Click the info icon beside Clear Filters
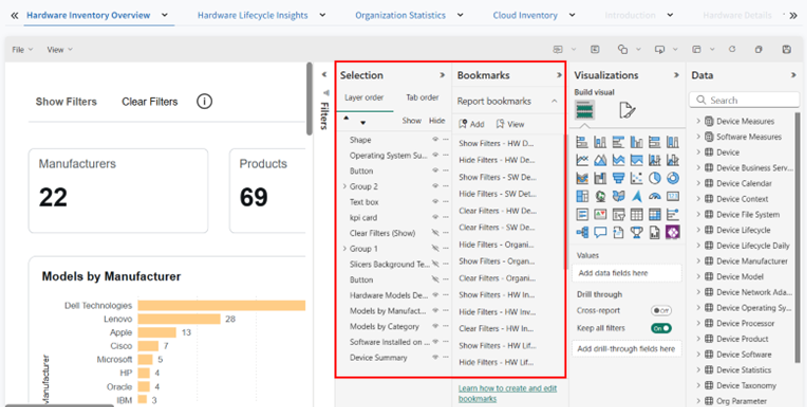This screenshot has height=407, width=807. (204, 101)
